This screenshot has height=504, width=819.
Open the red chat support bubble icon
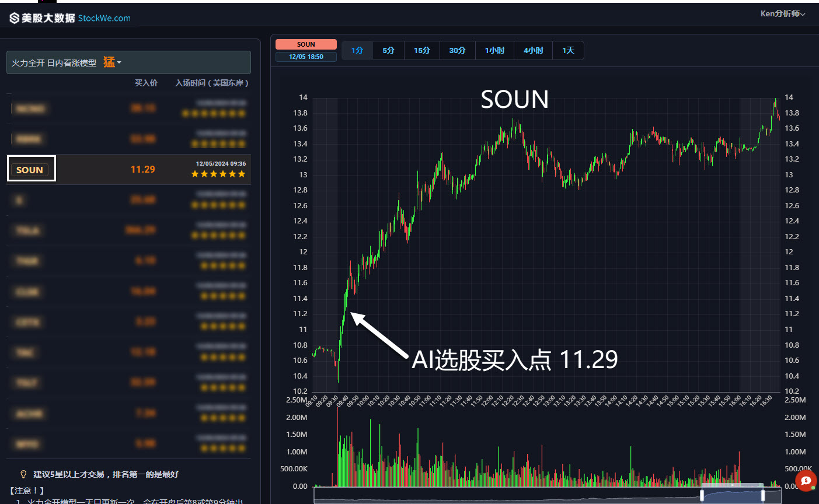click(806, 481)
